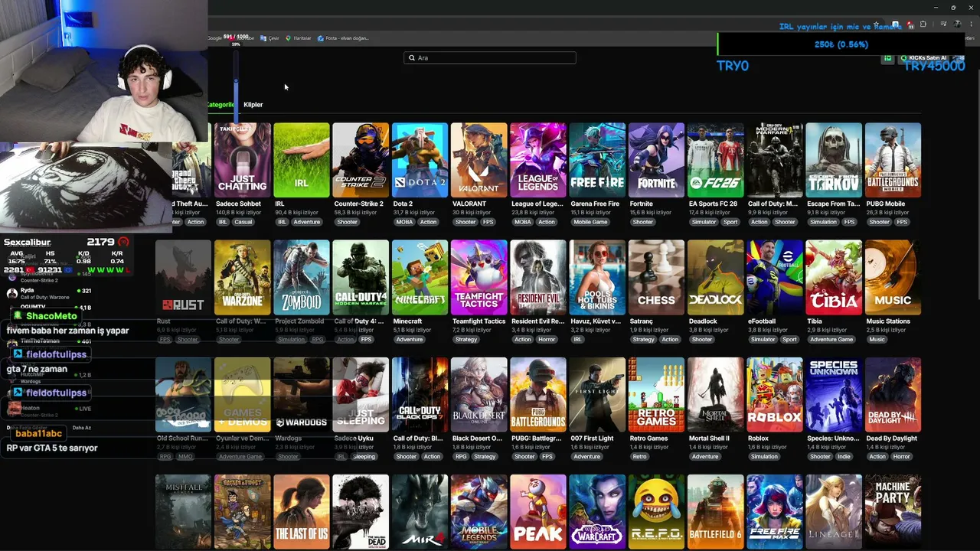The image size is (980, 551).
Task: Click the FPS tag under VALORANT
Action: coord(488,222)
